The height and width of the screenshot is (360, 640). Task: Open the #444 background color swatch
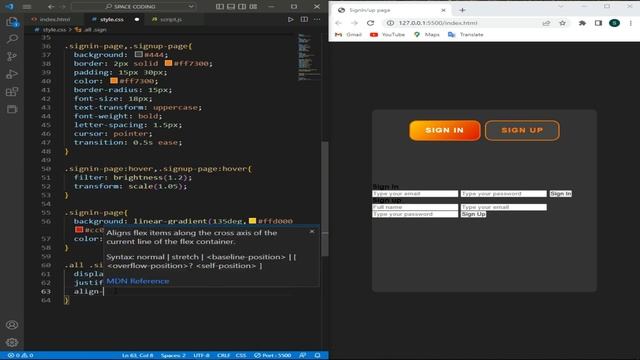pos(138,54)
